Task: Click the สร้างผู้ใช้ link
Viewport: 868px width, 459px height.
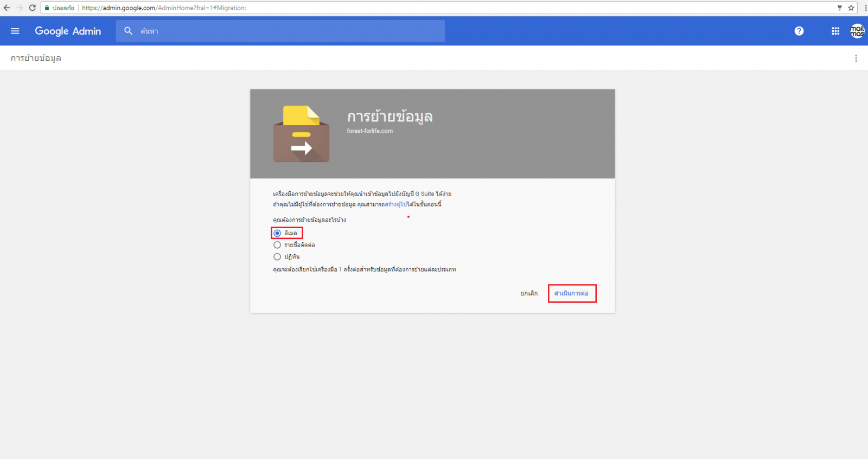Action: pyautogui.click(x=395, y=204)
